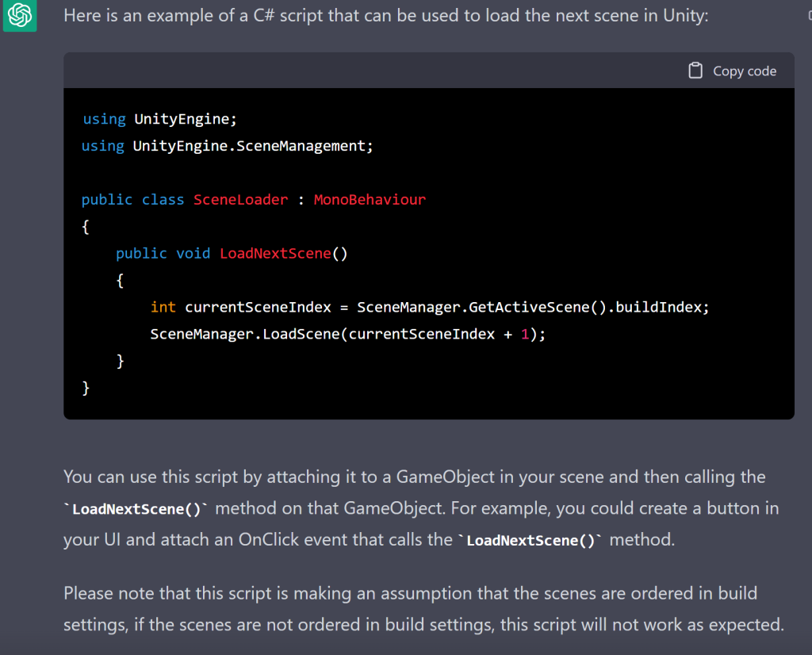Click the Copy code label
This screenshot has width=812, height=655.
coord(744,71)
